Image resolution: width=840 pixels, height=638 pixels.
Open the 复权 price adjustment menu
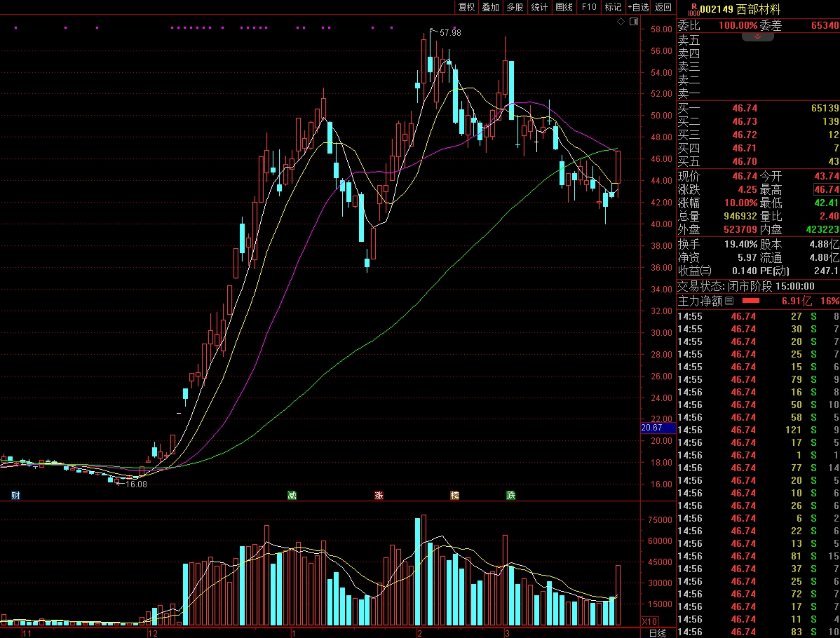click(x=466, y=7)
